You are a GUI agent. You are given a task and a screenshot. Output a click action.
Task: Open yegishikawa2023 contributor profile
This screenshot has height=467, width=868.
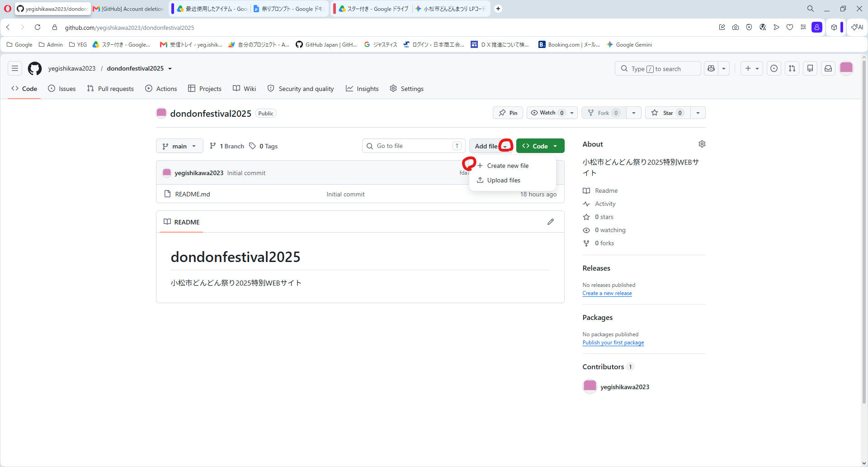pos(624,387)
